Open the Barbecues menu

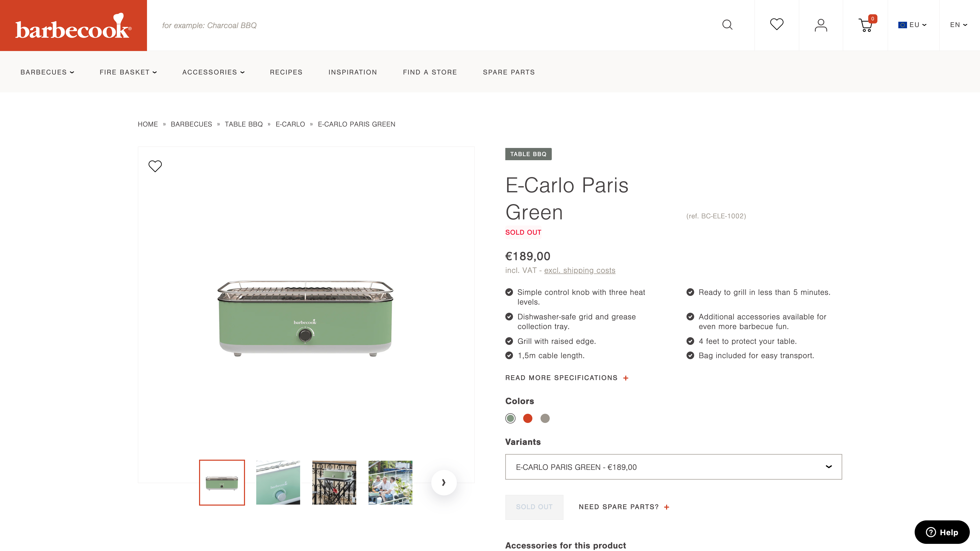point(47,72)
